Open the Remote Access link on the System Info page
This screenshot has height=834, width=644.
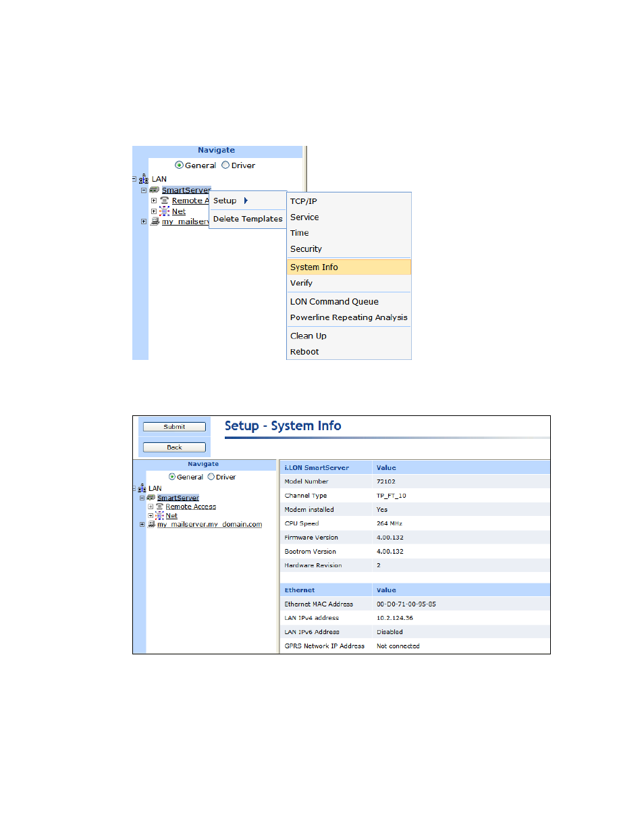point(191,506)
